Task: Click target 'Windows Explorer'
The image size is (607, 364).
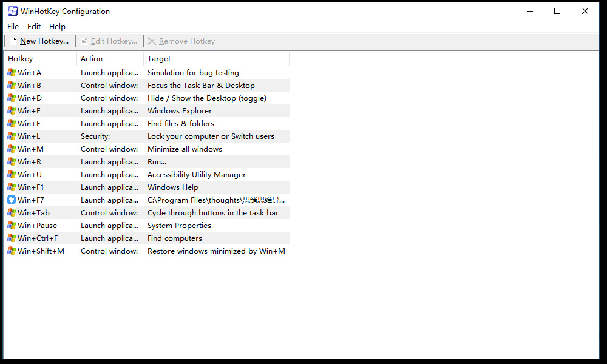Action: [180, 110]
